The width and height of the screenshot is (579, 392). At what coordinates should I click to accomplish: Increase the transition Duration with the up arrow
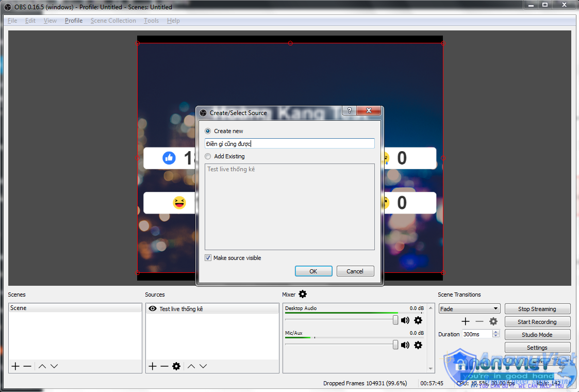pyautogui.click(x=496, y=332)
